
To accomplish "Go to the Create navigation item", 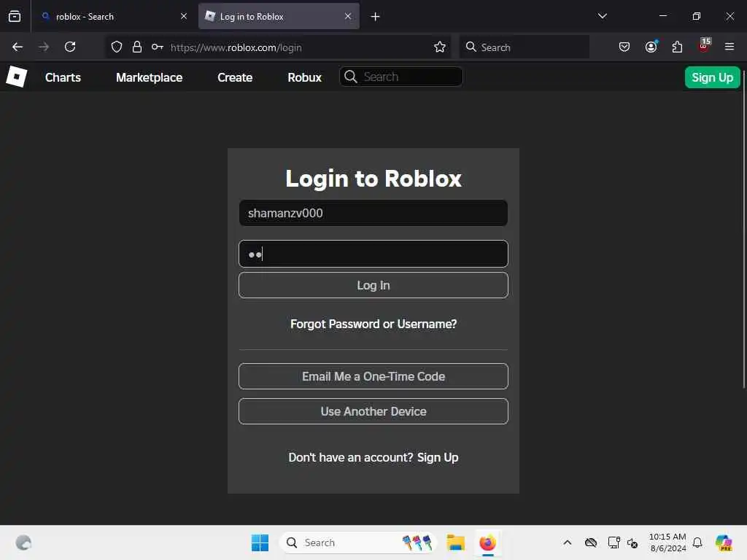I will coord(235,77).
